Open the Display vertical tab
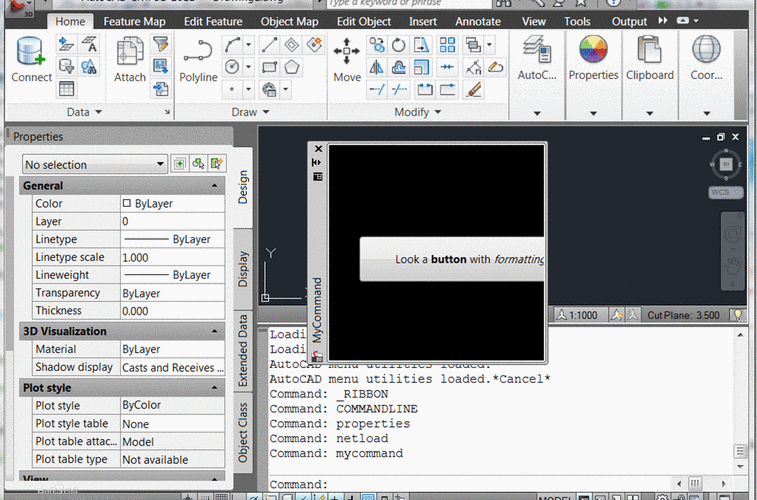 point(243,270)
